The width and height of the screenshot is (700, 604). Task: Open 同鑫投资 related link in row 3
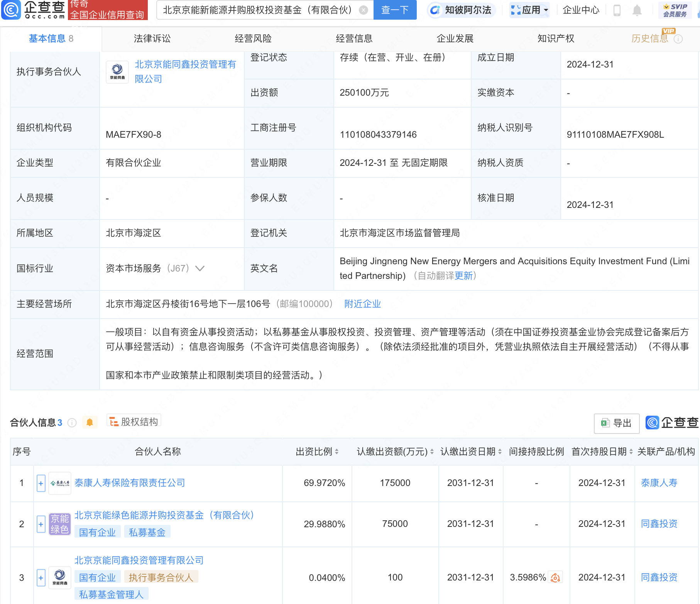[x=659, y=577]
